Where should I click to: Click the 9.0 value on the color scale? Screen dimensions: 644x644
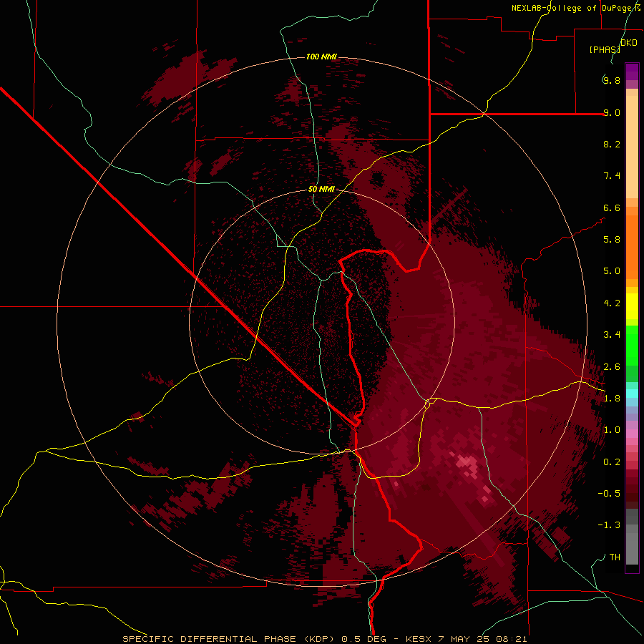coord(612,112)
